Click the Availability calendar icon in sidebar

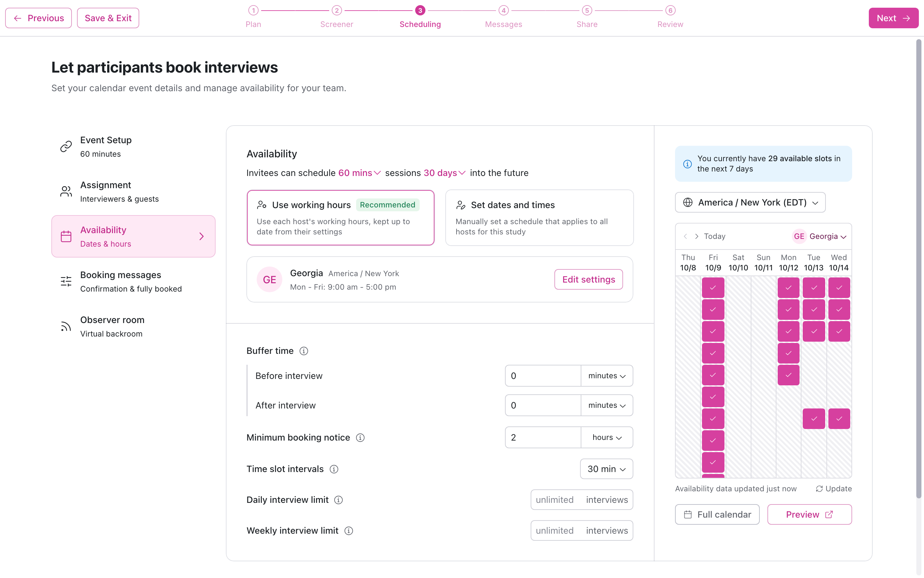[x=66, y=236]
